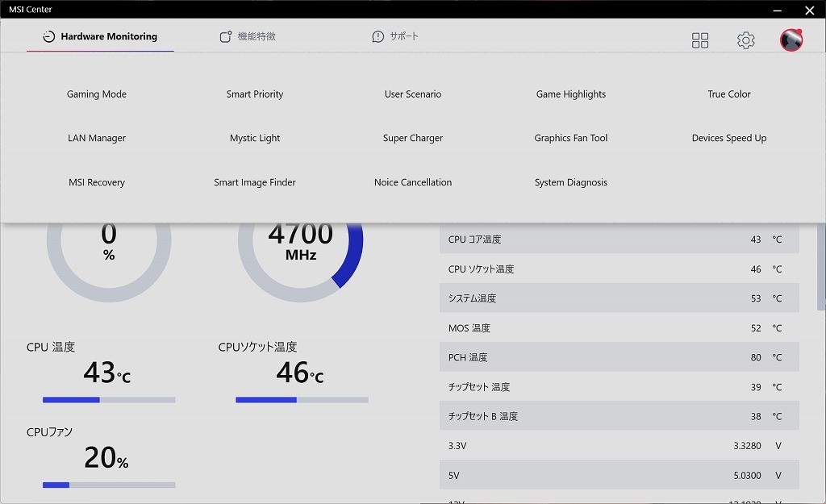Click the 43°C CPU temperature value
This screenshot has height=504, width=826.
click(107, 373)
